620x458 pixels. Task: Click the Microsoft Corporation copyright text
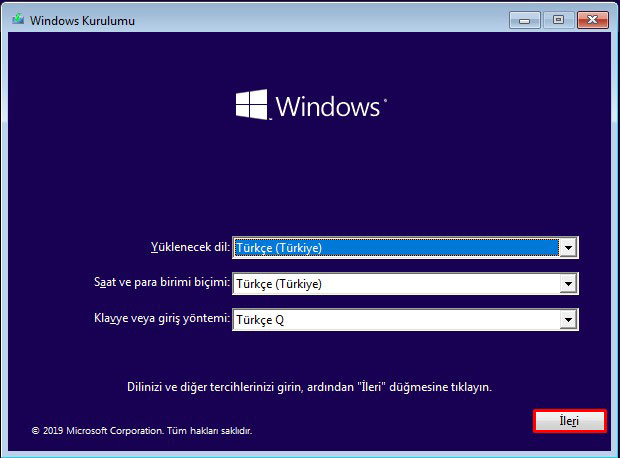[x=142, y=430]
